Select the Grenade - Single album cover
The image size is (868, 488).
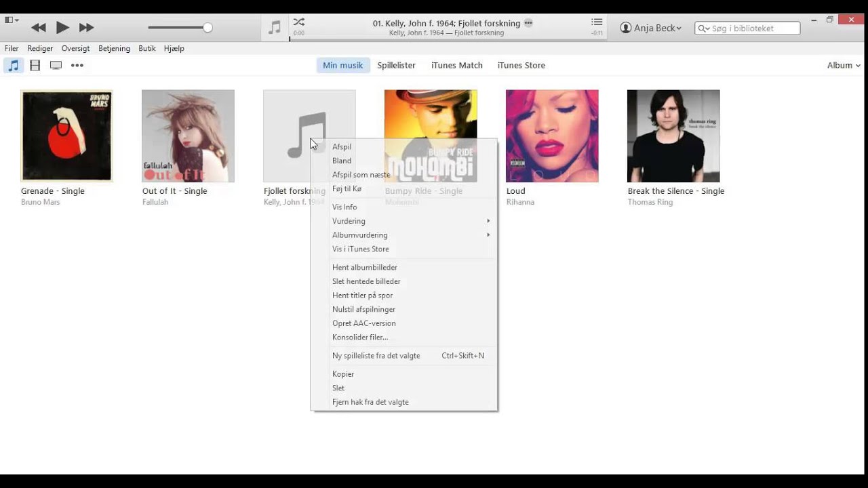coord(66,136)
